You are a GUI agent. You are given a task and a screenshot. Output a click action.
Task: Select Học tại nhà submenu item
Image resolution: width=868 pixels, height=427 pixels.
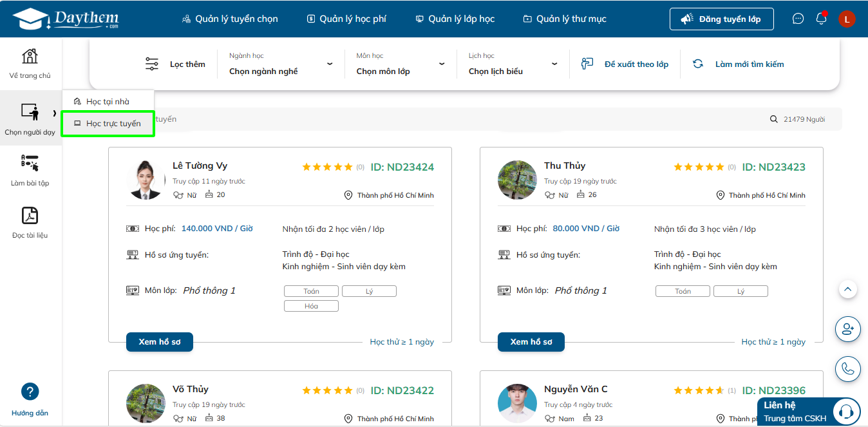(108, 102)
